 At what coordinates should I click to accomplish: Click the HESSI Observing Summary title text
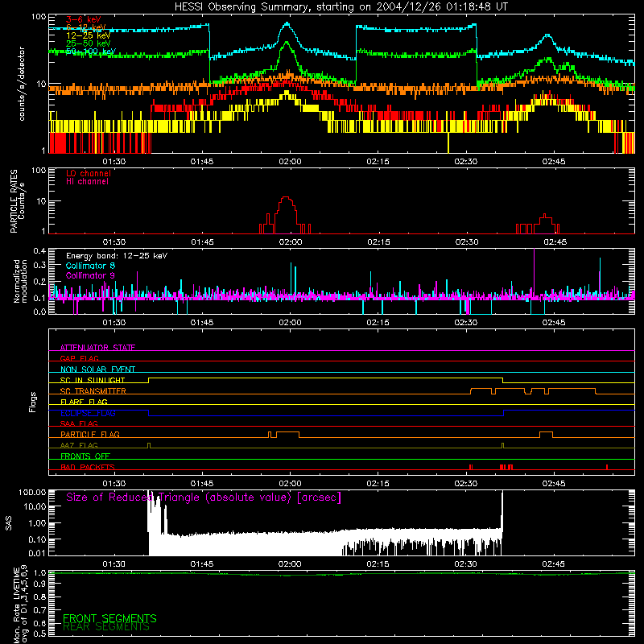[x=341, y=7]
